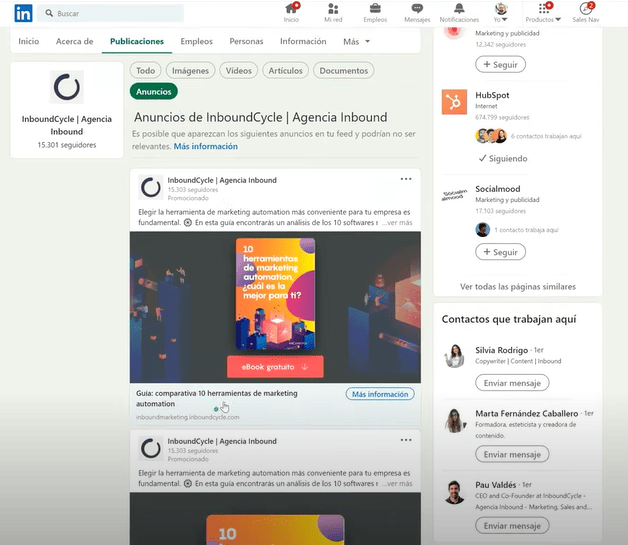Click Marta Fernández Caballero's photo

coord(454,420)
